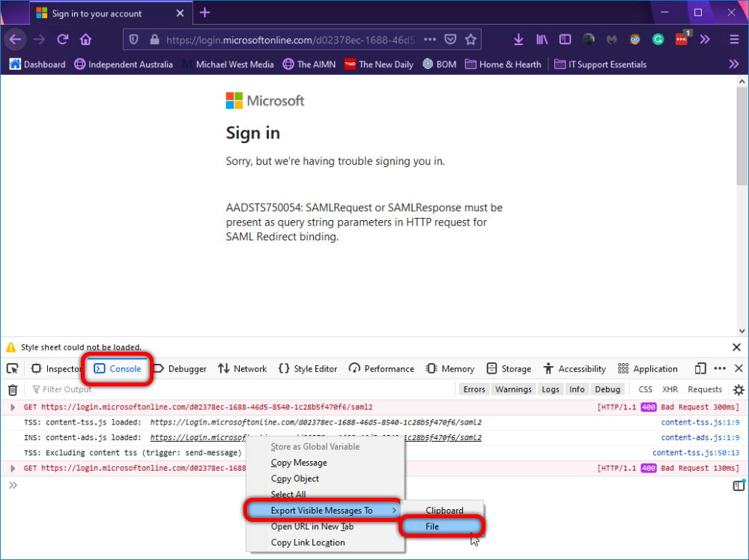Screen dimensions: 749x560
Task: Toggle the sidebar view
Action: point(565,40)
